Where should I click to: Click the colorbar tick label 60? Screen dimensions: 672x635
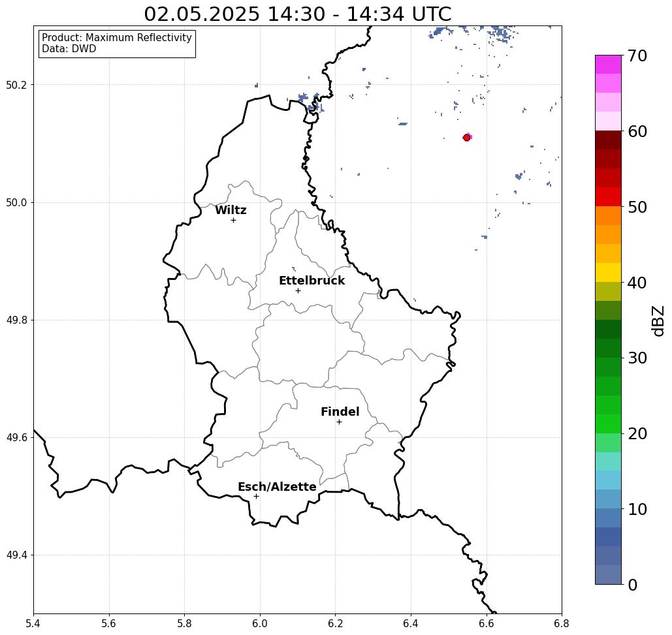point(637,131)
